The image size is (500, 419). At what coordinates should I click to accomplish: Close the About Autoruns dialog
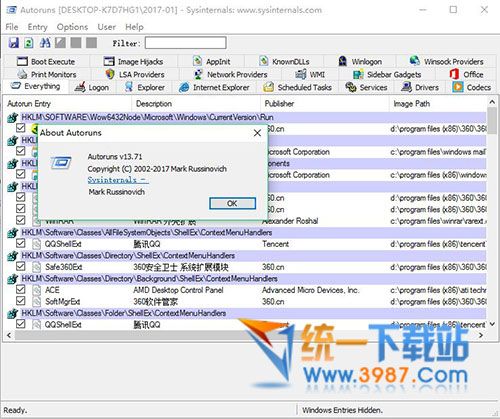click(x=257, y=133)
